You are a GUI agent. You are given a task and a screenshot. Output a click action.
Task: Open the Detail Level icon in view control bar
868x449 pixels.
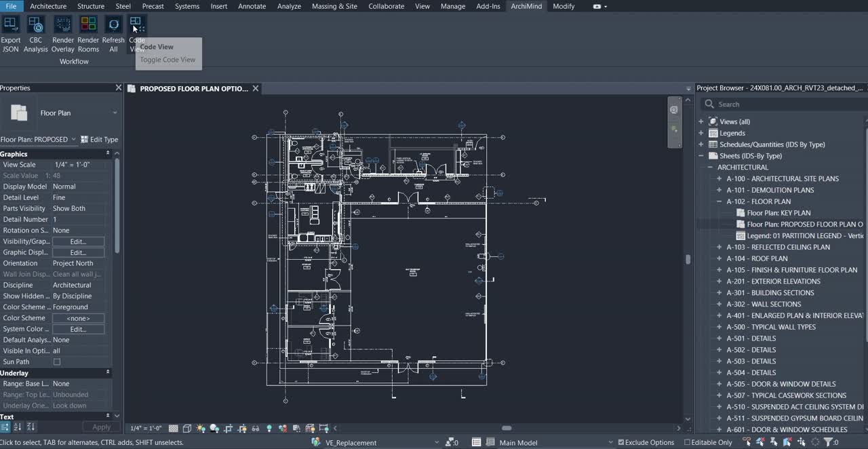point(174,428)
